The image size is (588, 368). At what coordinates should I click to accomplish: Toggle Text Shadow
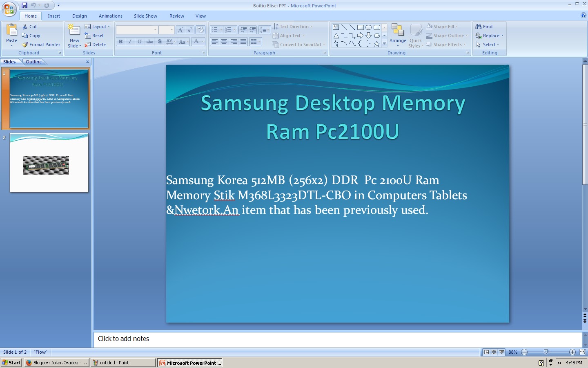click(x=160, y=42)
